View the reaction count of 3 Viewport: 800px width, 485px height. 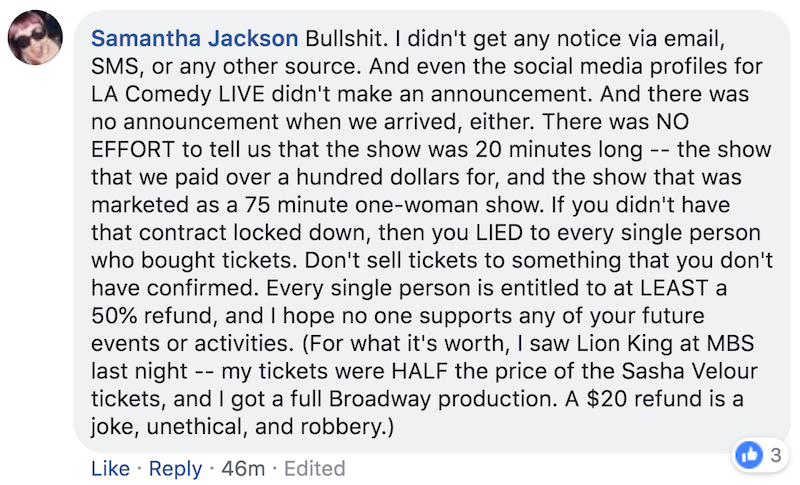775,455
